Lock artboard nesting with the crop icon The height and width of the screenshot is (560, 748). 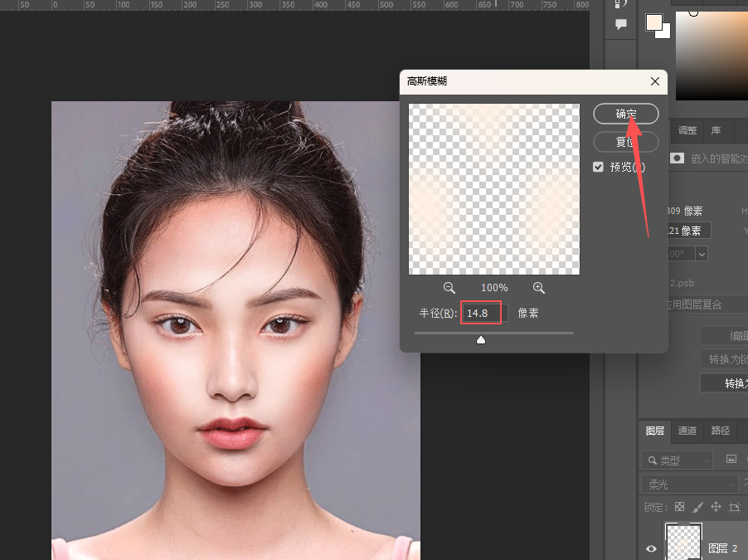[735, 507]
